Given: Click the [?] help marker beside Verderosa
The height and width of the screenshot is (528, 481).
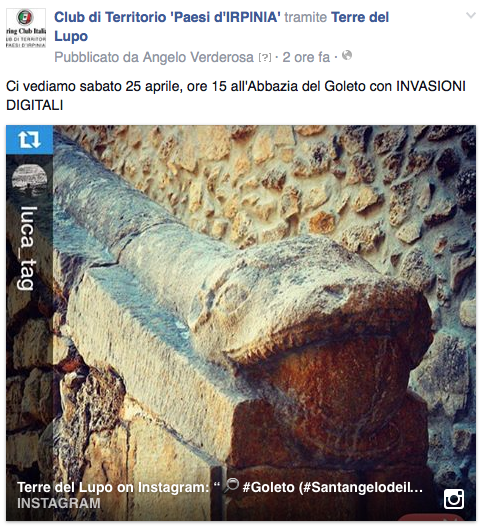Looking at the screenshot, I should pos(265,58).
